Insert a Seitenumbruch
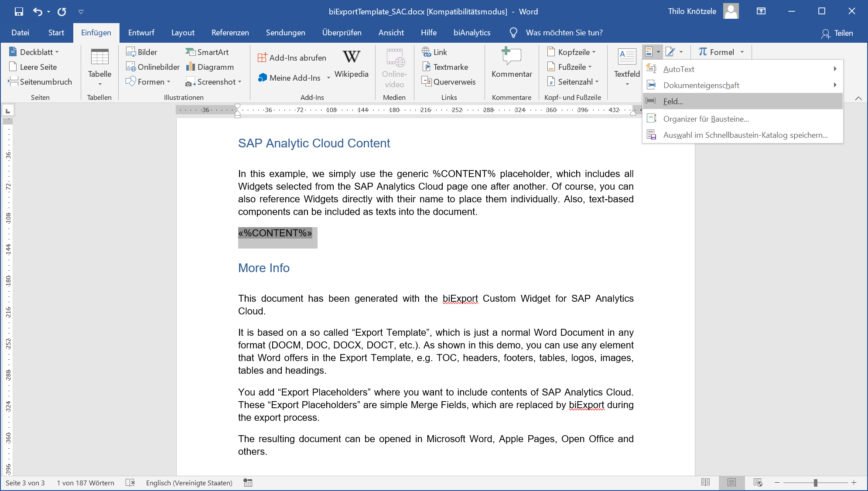The image size is (868, 491). coord(40,82)
